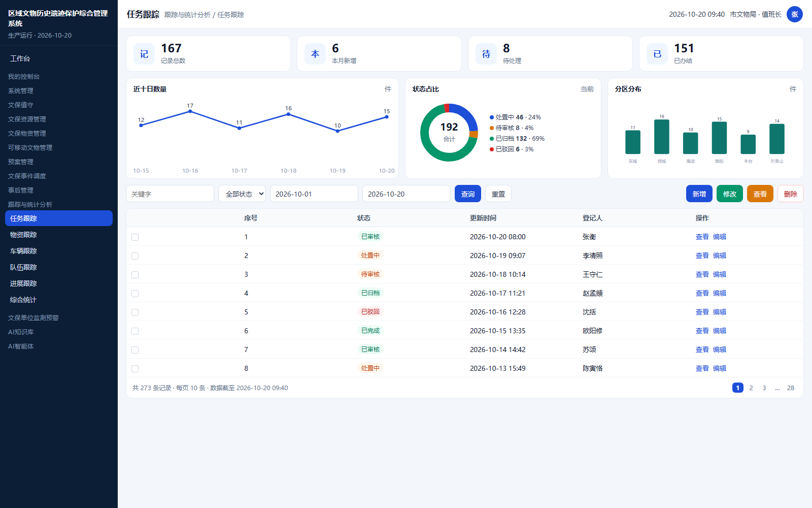The height and width of the screenshot is (508, 812).
Task: Click the 已归档 green legend dot
Action: pyautogui.click(x=492, y=139)
